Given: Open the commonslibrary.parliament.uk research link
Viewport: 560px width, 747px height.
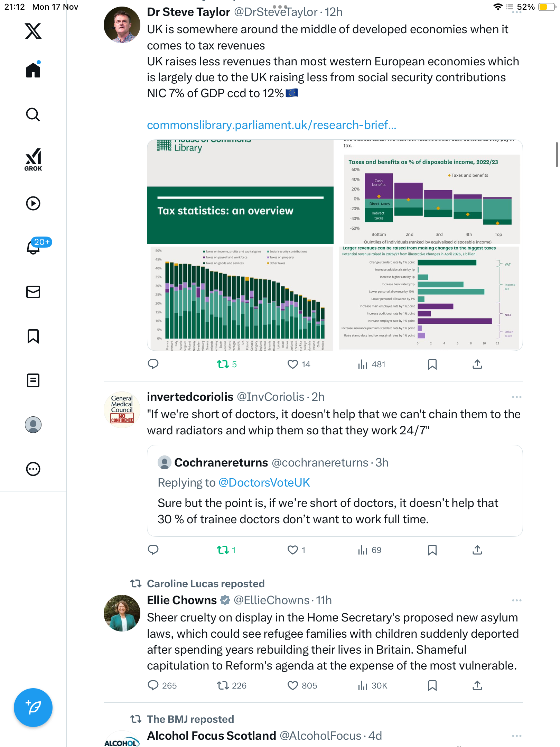Looking at the screenshot, I should click(271, 125).
